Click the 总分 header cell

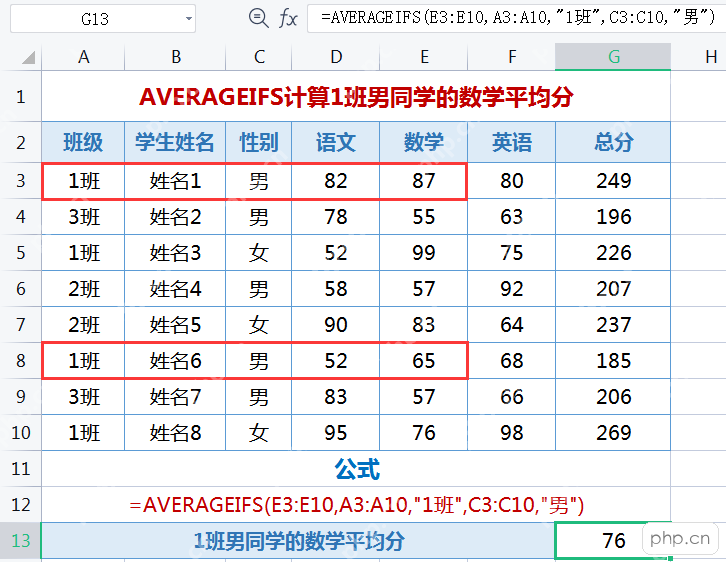(x=613, y=142)
